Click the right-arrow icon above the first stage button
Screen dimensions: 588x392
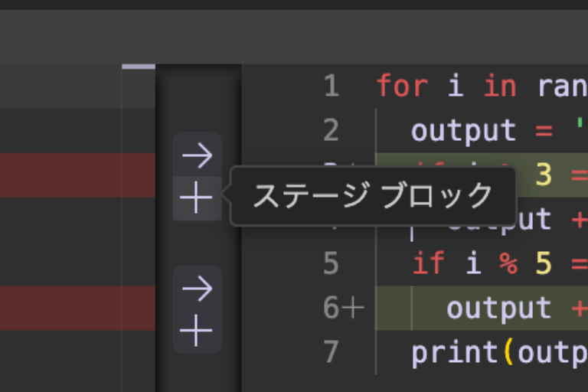197,155
